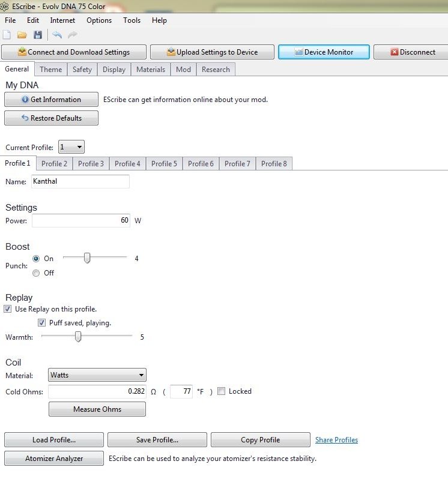
Task: Toggle the Puff saved, playing checkbox
Action: click(42, 323)
